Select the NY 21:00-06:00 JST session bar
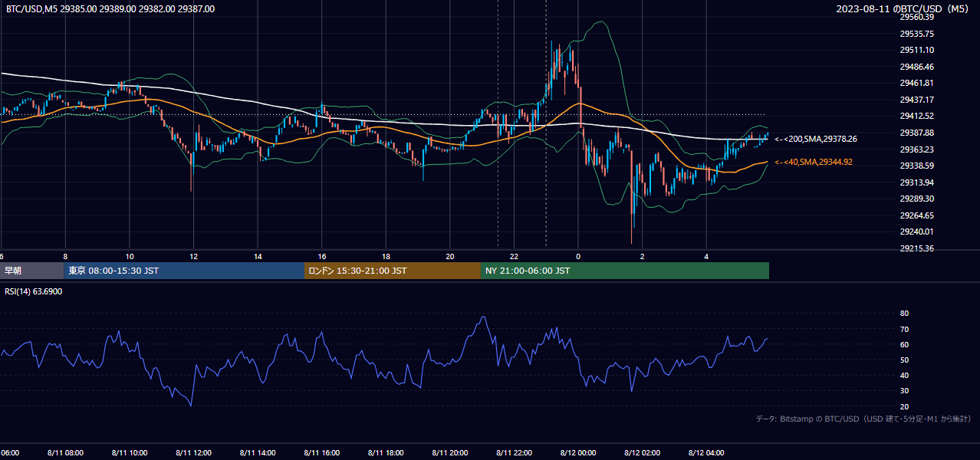The height and width of the screenshot is (460, 980). tap(625, 271)
